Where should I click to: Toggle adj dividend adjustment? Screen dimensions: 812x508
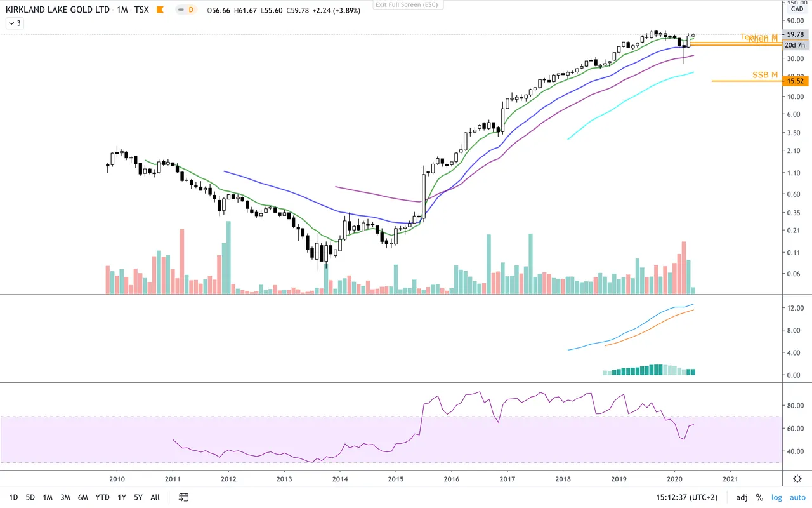742,498
